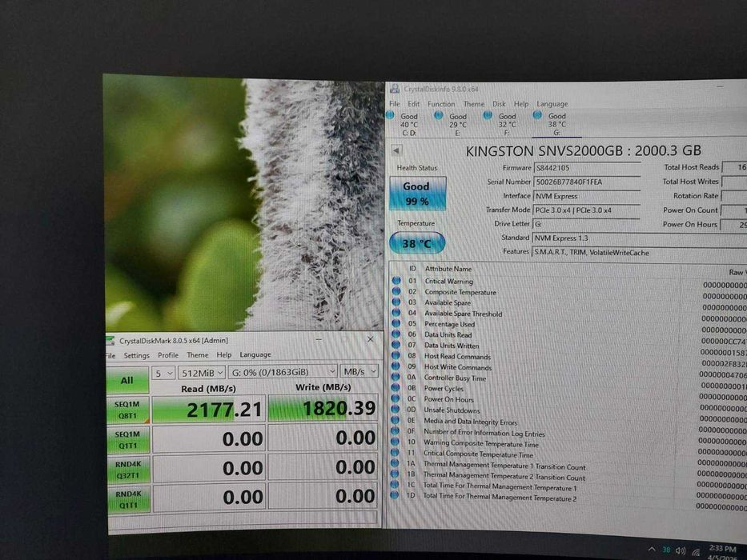Select the F: disk Good 32 °C icon

pyautogui.click(x=488, y=115)
